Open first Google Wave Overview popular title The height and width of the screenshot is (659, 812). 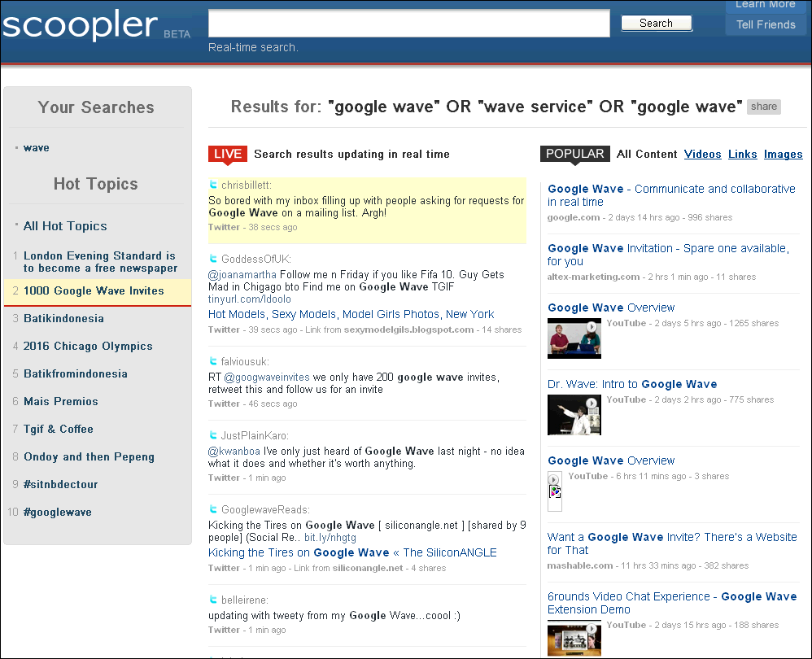[611, 308]
